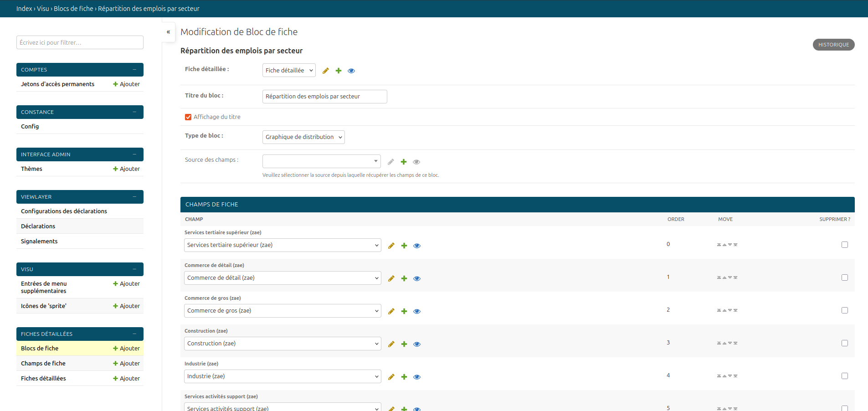Image resolution: width=868 pixels, height=411 pixels.
Task: Mark Commerce de gros row for deletion
Action: 845,310
